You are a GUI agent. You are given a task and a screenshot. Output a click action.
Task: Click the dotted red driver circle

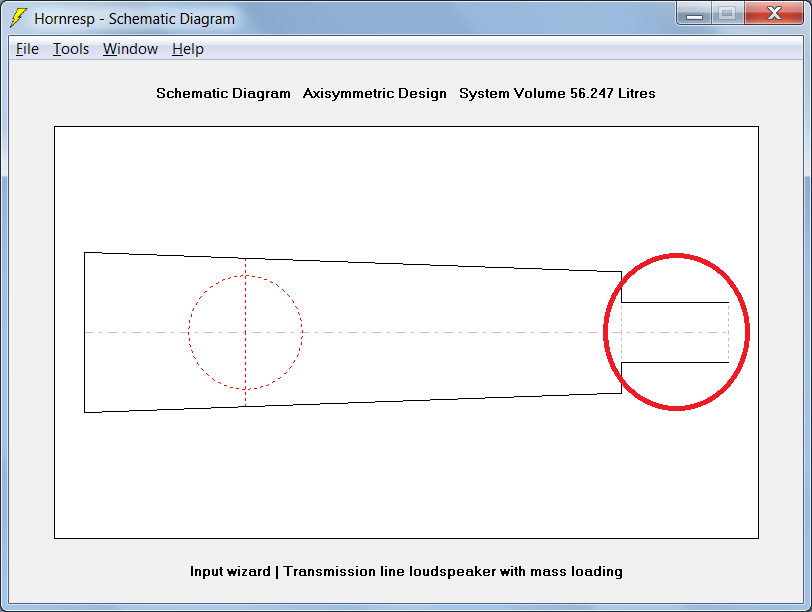point(245,332)
